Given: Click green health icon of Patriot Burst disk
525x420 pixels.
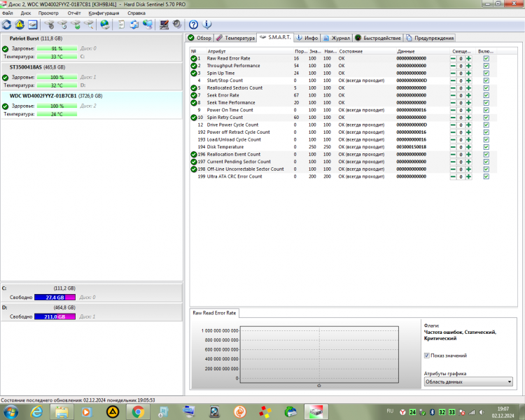Looking at the screenshot, I should pos(5,48).
